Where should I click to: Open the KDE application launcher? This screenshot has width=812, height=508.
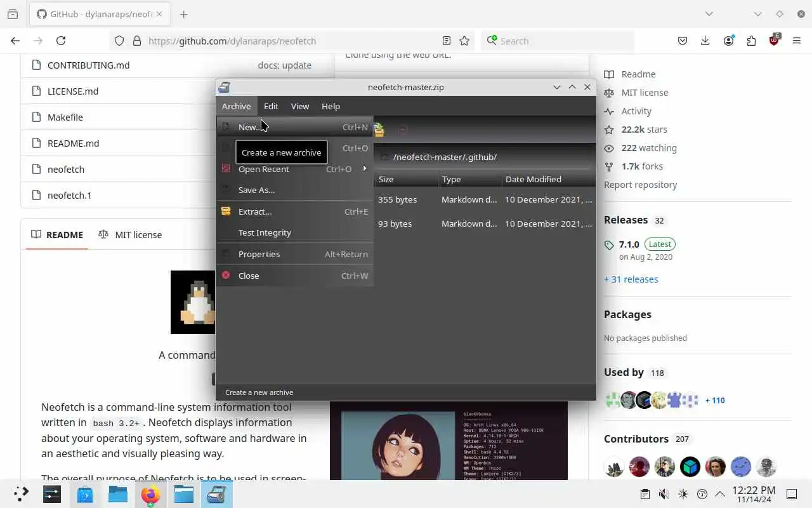[x=21, y=494]
